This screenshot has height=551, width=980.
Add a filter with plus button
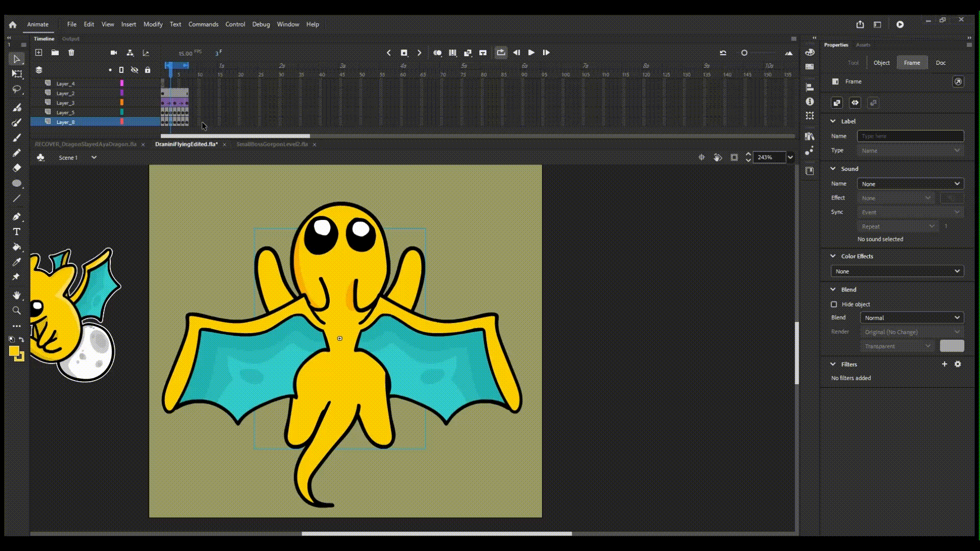pyautogui.click(x=944, y=364)
